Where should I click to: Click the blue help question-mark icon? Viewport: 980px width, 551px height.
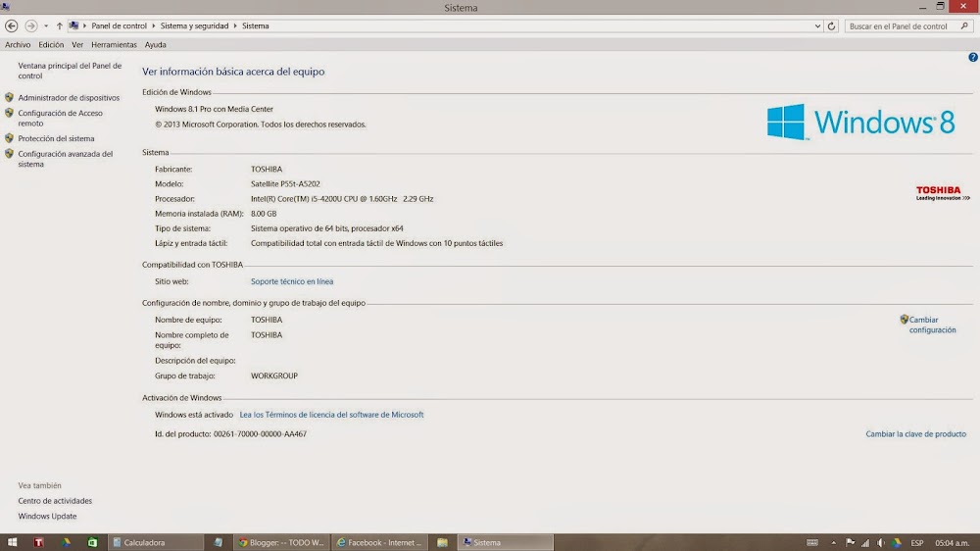point(973,57)
